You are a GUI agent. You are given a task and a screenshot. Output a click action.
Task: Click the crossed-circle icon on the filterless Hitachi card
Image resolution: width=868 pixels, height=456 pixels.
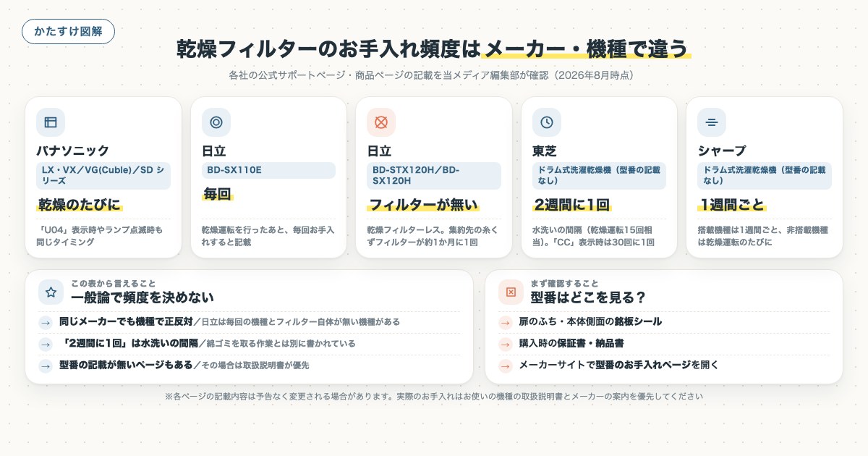(381, 122)
